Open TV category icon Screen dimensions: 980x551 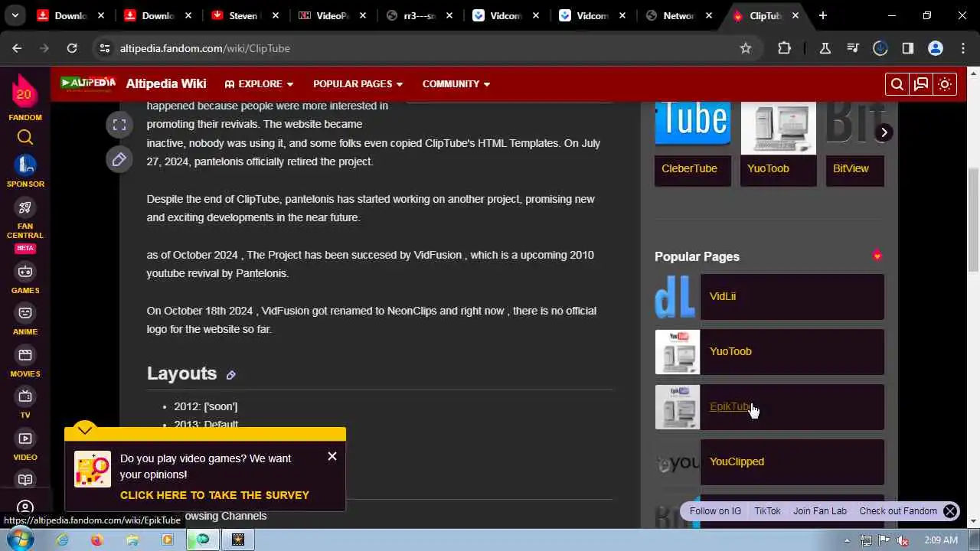click(x=25, y=396)
